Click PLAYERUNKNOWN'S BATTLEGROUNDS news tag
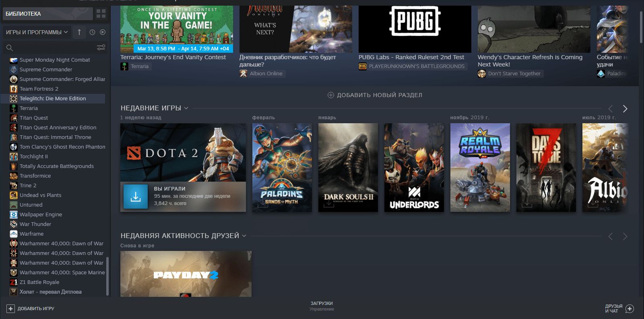The image size is (644, 319). click(413, 66)
